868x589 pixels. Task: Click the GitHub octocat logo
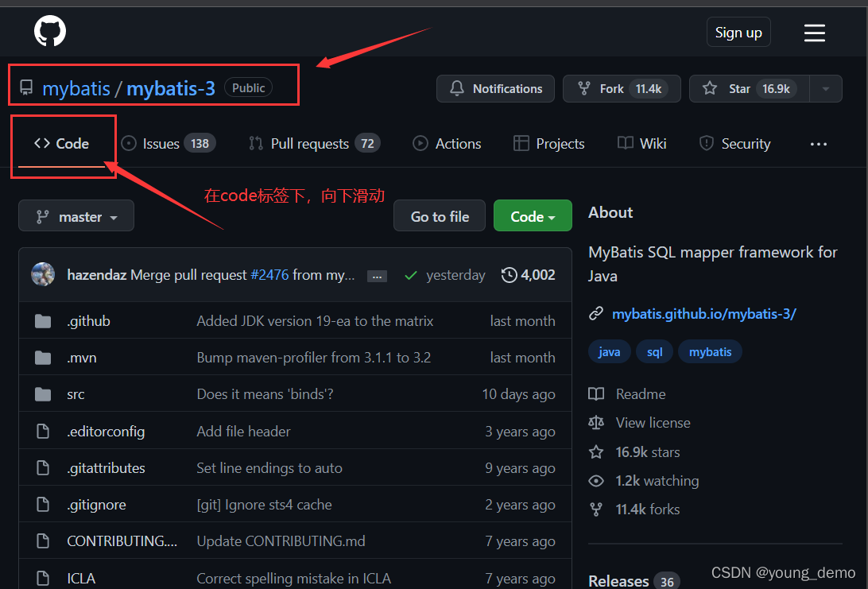point(49,31)
